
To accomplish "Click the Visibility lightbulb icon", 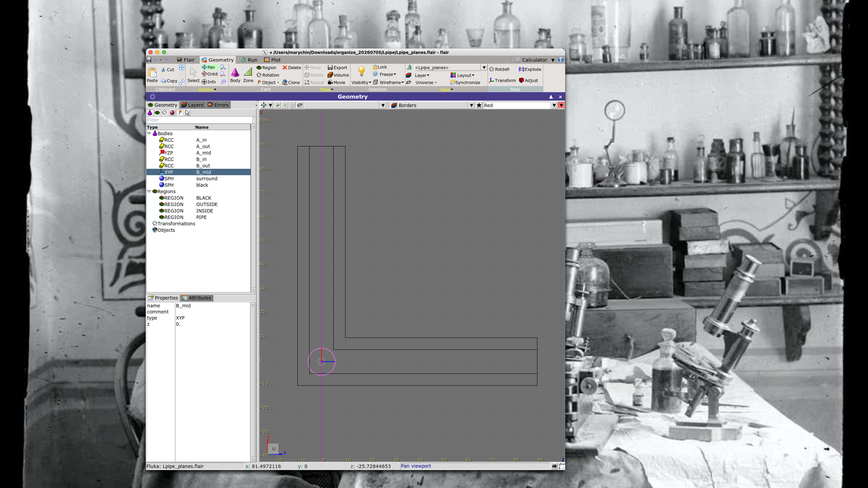I will pyautogui.click(x=361, y=71).
